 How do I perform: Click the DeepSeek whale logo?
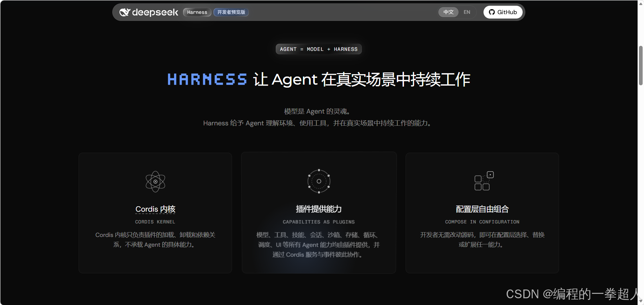(124, 12)
